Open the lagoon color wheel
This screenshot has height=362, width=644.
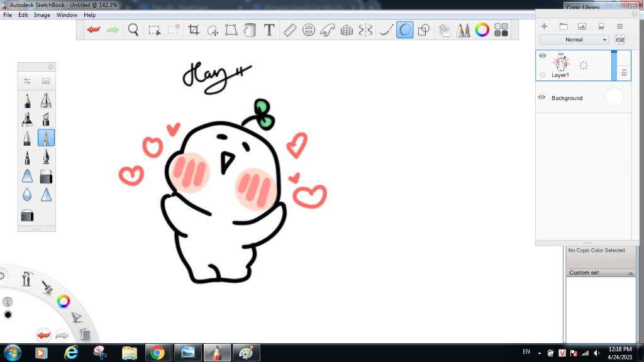pos(64,301)
